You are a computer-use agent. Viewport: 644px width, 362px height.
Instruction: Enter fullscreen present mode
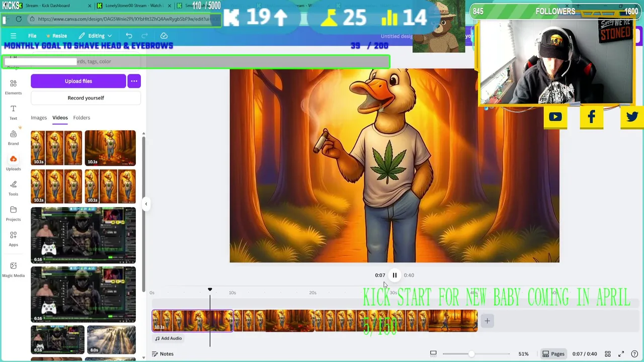coord(621,354)
